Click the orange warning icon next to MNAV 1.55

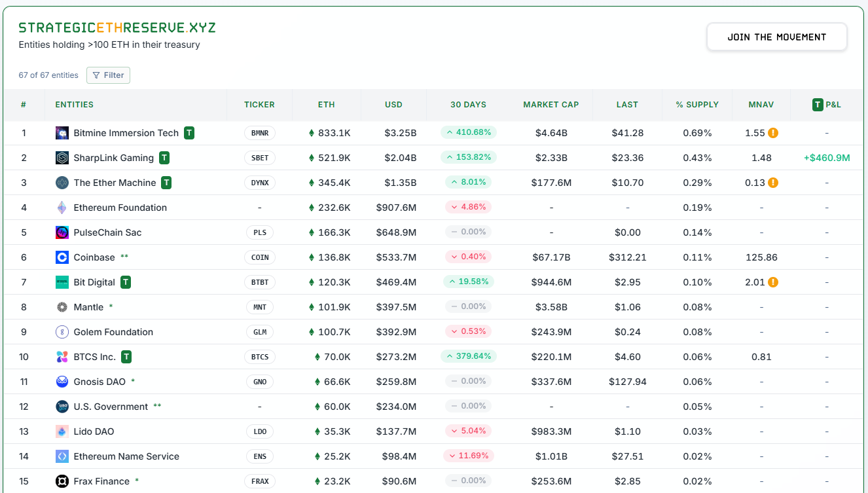[773, 133]
